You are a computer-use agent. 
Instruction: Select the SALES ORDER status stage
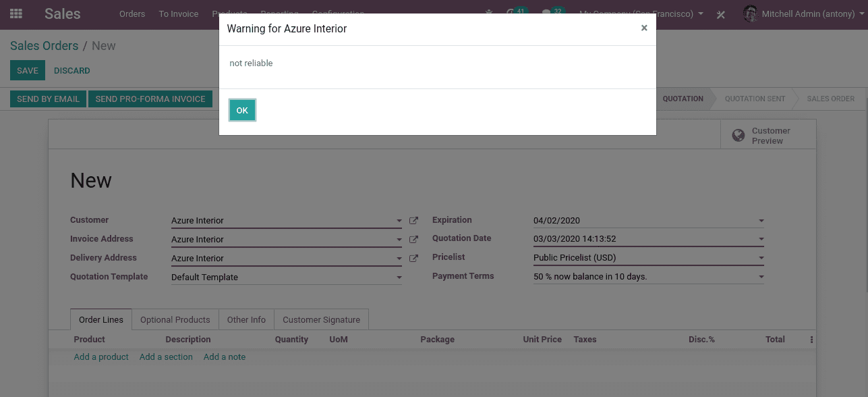(831, 99)
